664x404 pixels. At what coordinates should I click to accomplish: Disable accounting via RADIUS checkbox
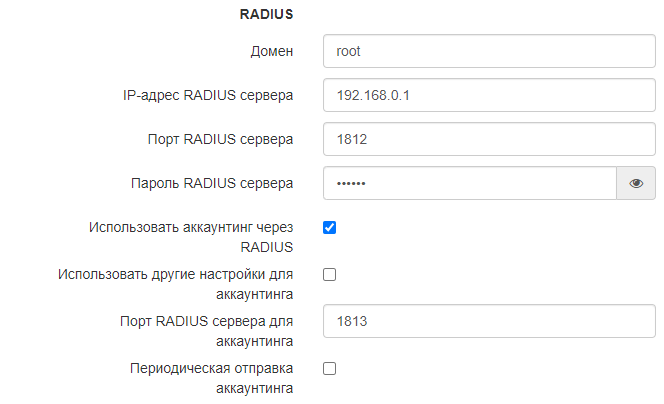pyautogui.click(x=330, y=227)
